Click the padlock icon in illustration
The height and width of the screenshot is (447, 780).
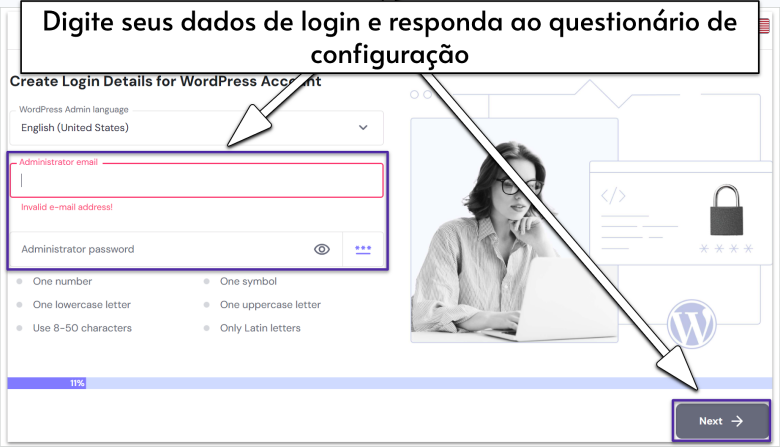[726, 210]
